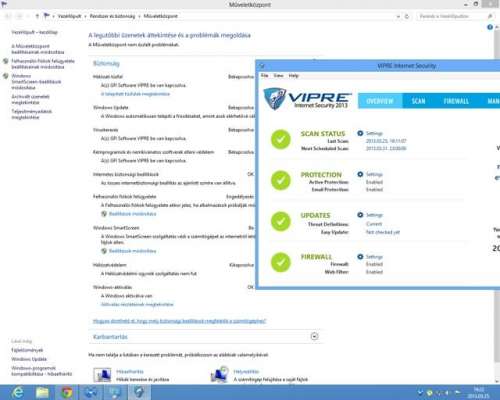Open Műveletközpont beállításainak módosítása link

pos(38,49)
